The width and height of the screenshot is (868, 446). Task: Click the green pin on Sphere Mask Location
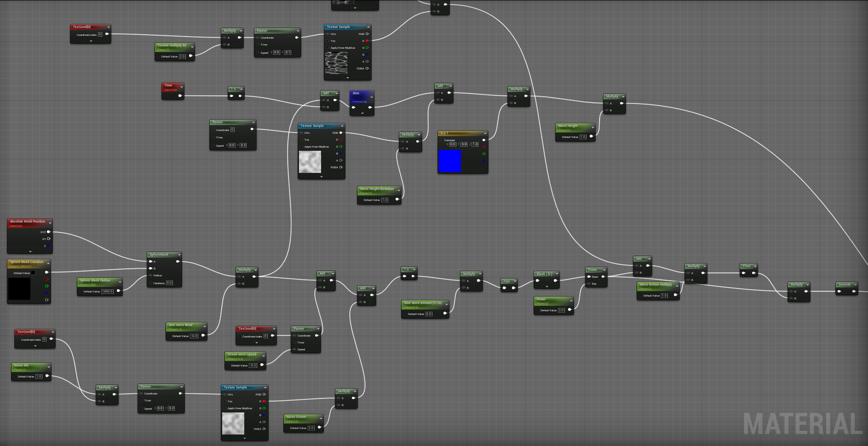click(x=46, y=286)
